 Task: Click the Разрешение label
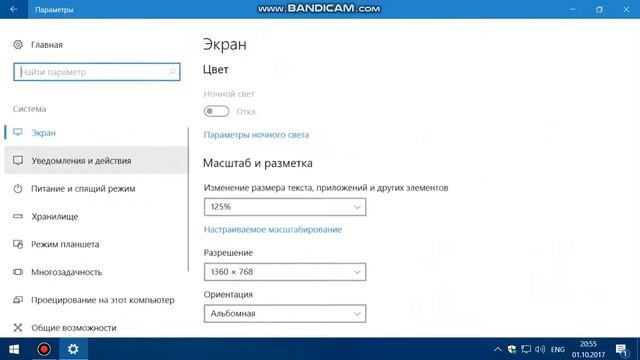[x=228, y=253]
